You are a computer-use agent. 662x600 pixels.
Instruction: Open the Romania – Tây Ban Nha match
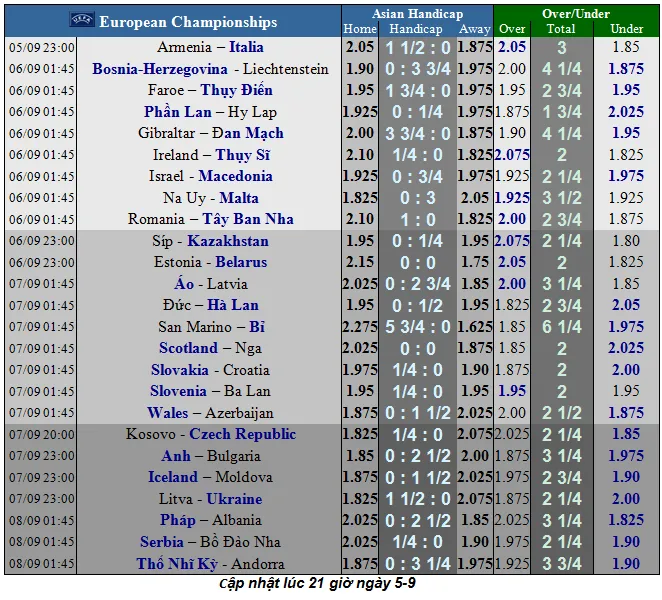(x=210, y=219)
